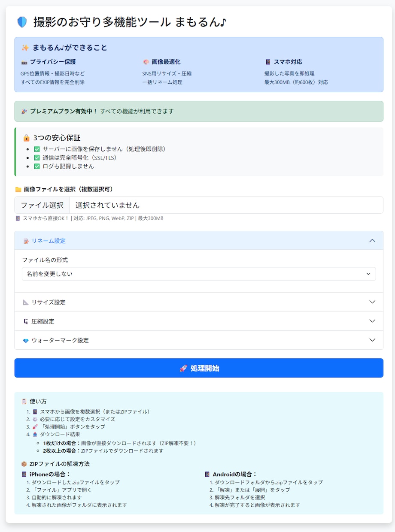Click the rocket icon in step 「処理開始」ボタンをタップ
395x532 pixels.
click(35, 427)
